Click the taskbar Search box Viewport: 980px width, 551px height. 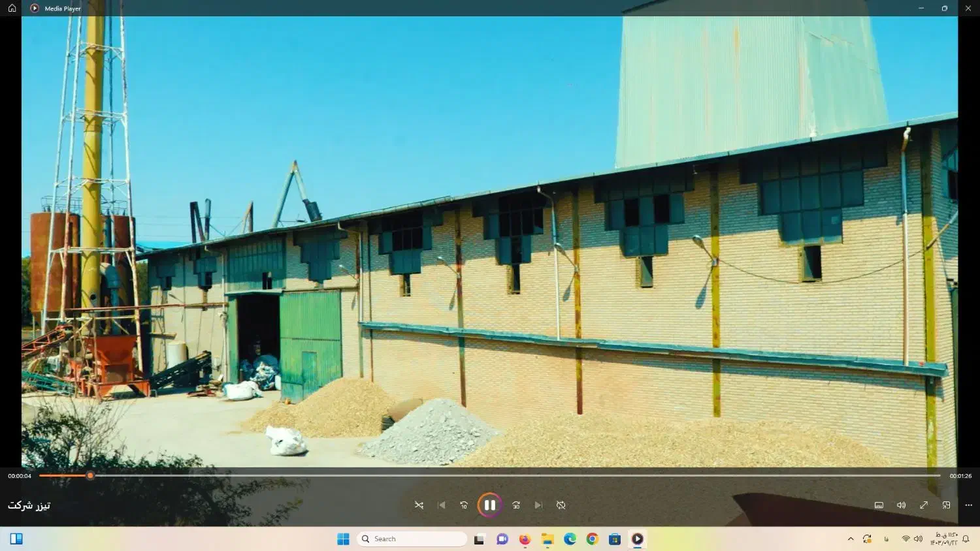(x=412, y=539)
